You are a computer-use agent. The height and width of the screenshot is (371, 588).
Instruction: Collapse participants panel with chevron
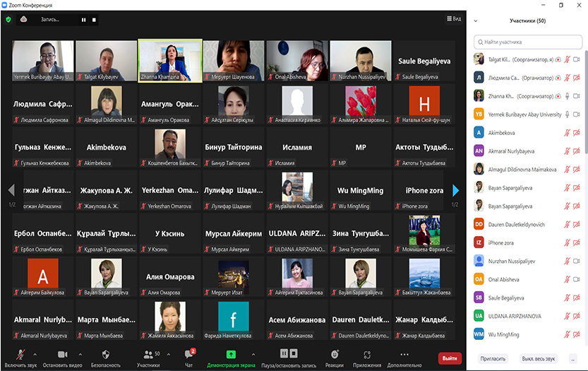(x=476, y=21)
